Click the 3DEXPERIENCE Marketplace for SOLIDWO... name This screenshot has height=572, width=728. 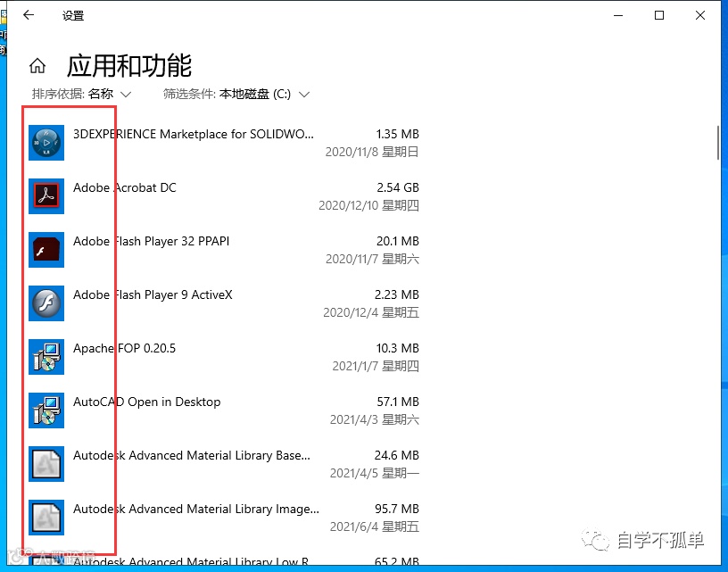pos(194,134)
